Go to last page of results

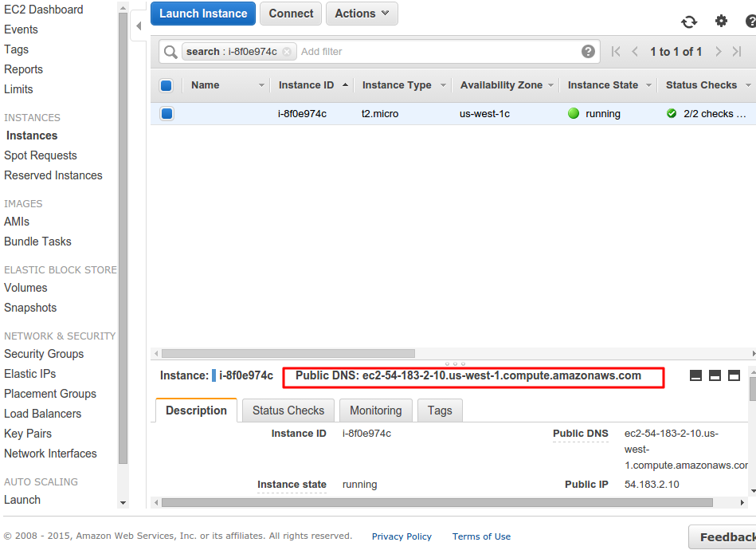tap(737, 52)
